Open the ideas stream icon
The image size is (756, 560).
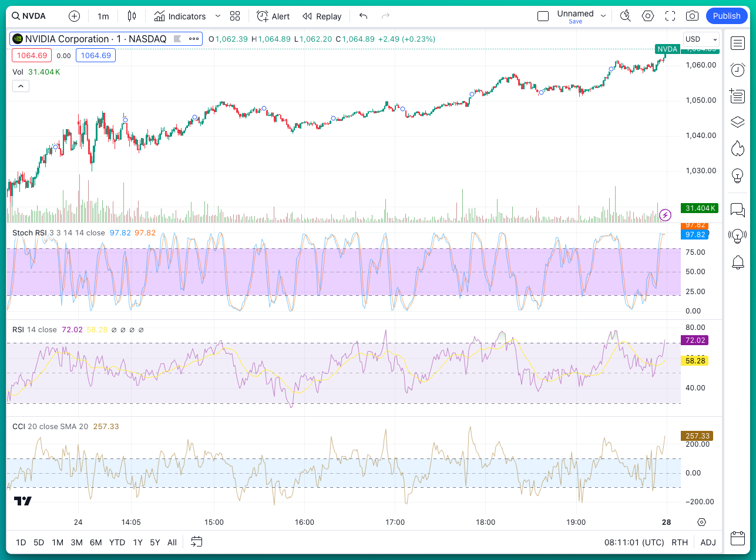click(x=738, y=236)
